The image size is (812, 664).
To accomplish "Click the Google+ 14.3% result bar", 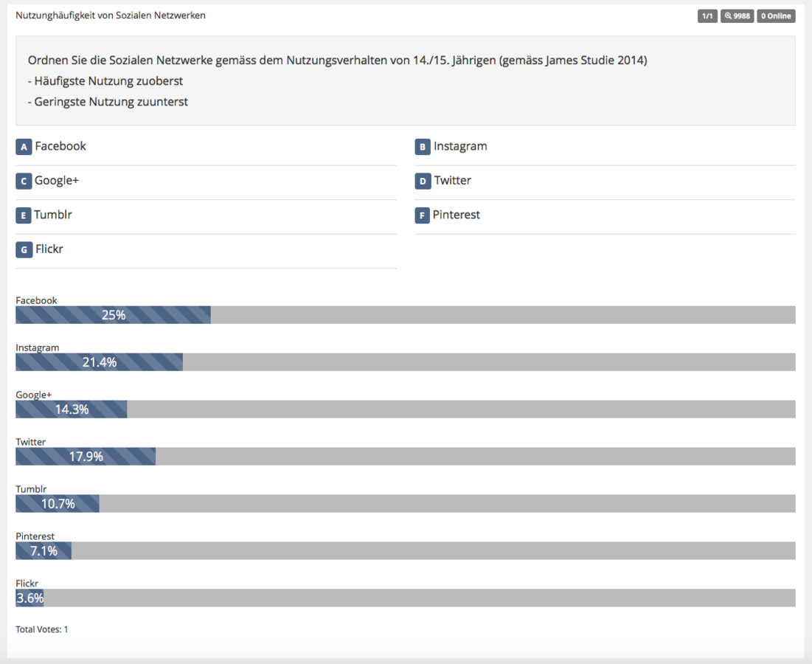I will pyautogui.click(x=72, y=409).
